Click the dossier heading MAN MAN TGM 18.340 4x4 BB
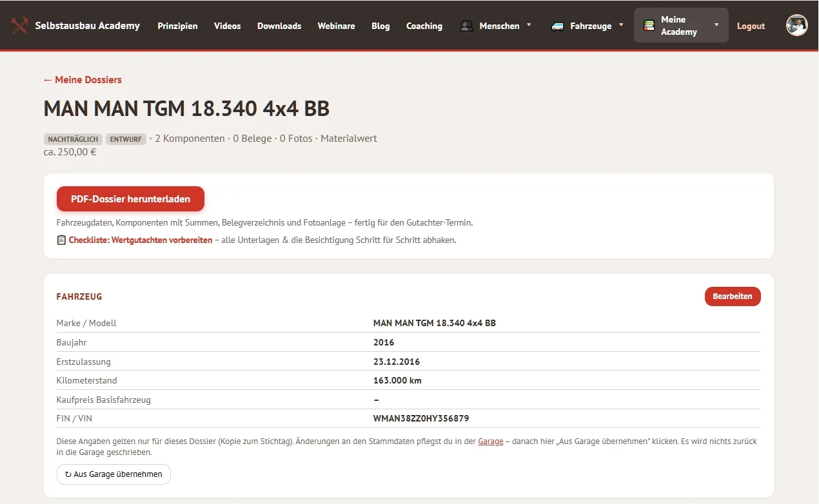The image size is (819, 504). 186,108
